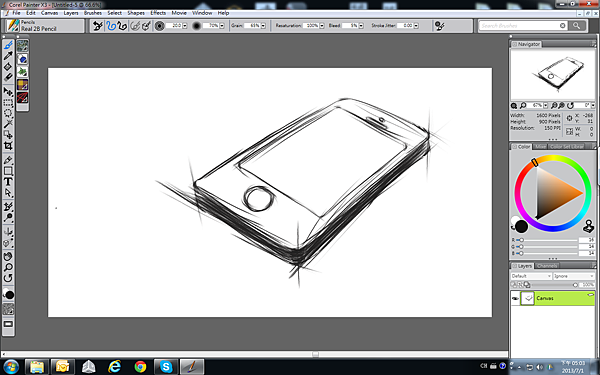The image size is (600, 375).
Task: Select the Dodge tool
Action: pos(8,218)
